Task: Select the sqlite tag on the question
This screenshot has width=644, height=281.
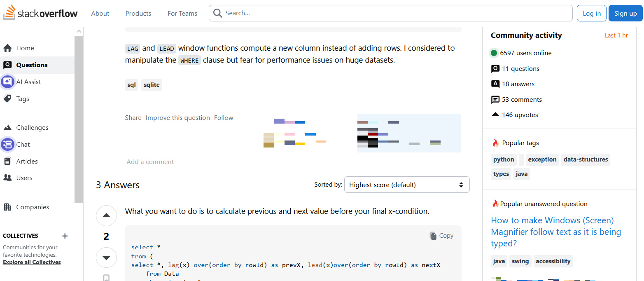Action: click(x=152, y=85)
